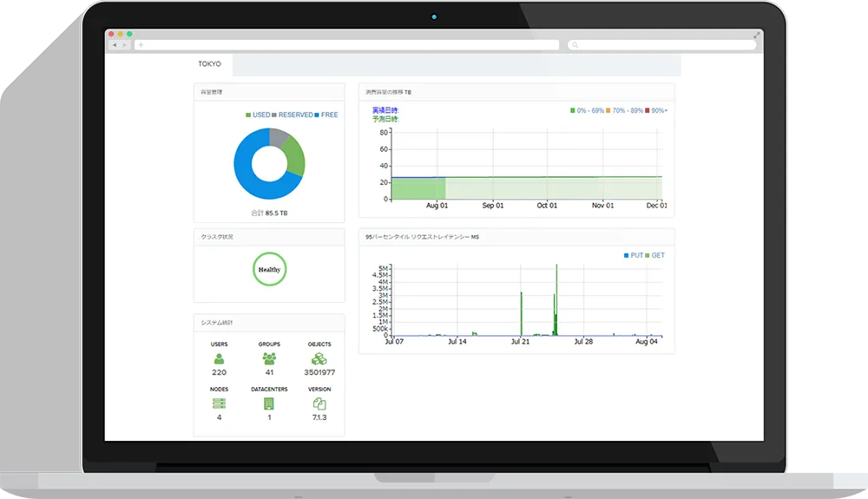Click the Version documents icon
The height and width of the screenshot is (499, 868).
(319, 404)
